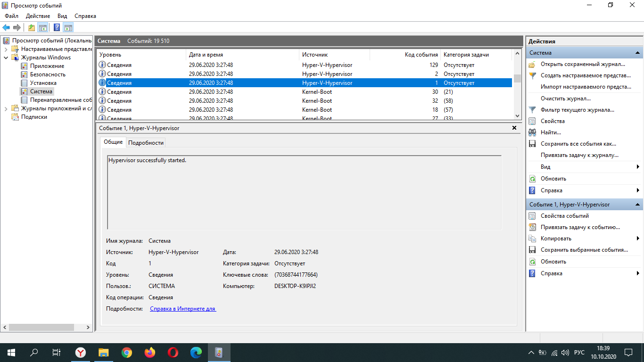Click the filter icon for Фильтр текущего журнала
The width and height of the screenshot is (644, 362).
pos(532,110)
